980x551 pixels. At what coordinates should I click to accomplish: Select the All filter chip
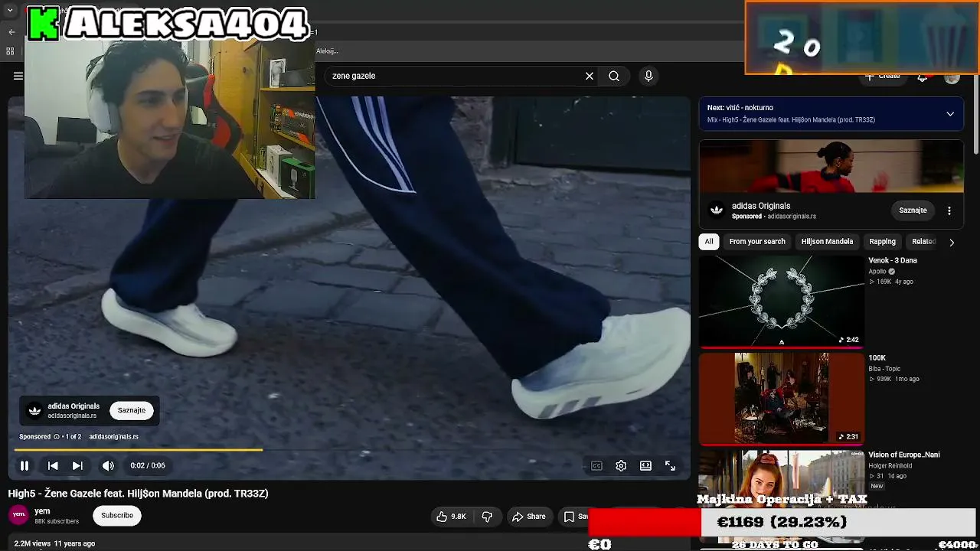click(709, 242)
